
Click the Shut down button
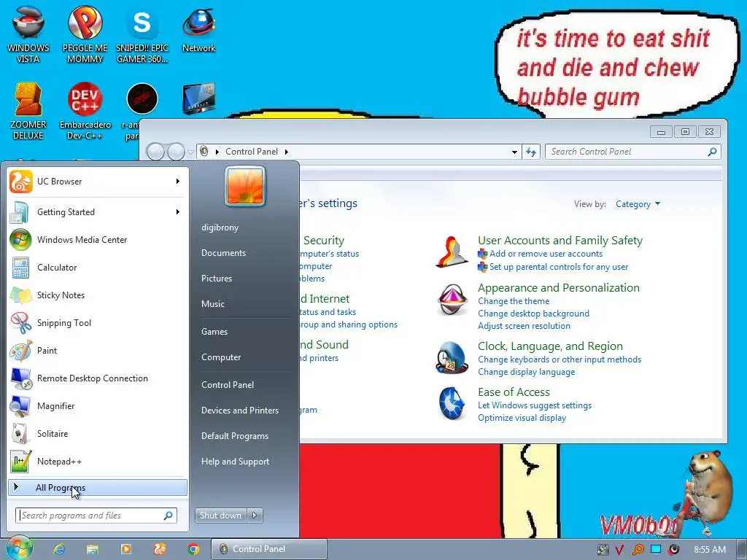[220, 516]
